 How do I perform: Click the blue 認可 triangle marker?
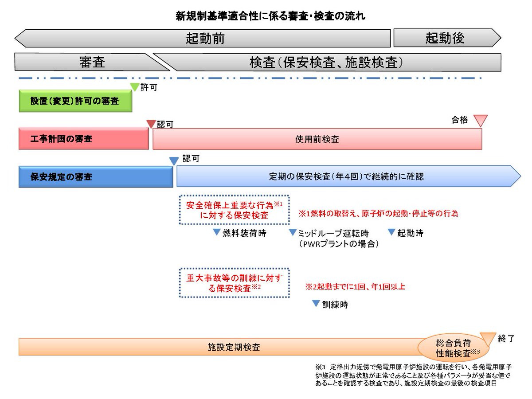click(173, 161)
